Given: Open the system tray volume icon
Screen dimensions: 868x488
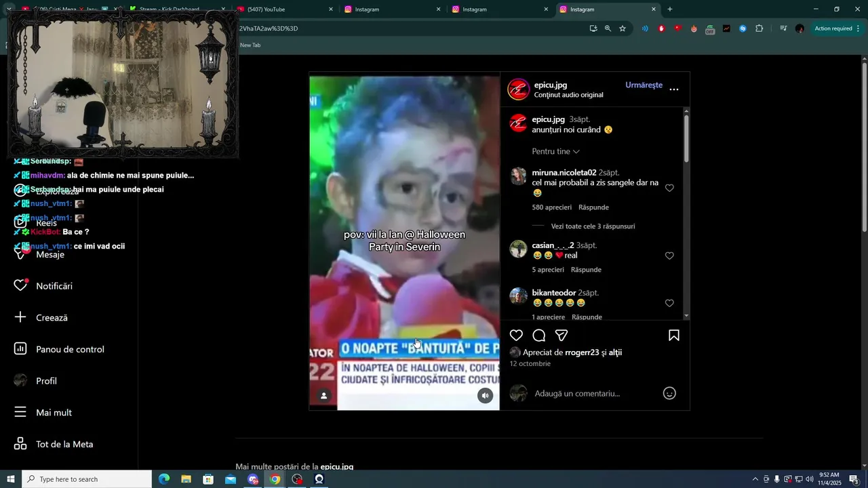Looking at the screenshot, I should [x=809, y=479].
